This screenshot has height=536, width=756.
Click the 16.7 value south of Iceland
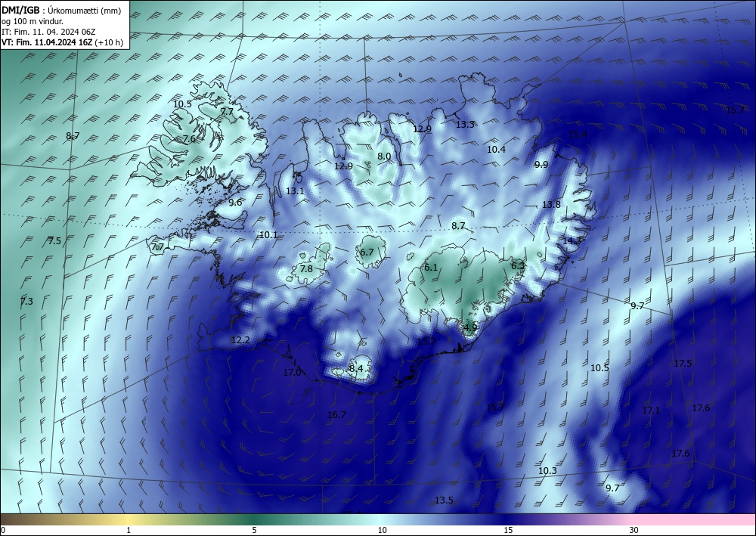tap(336, 415)
